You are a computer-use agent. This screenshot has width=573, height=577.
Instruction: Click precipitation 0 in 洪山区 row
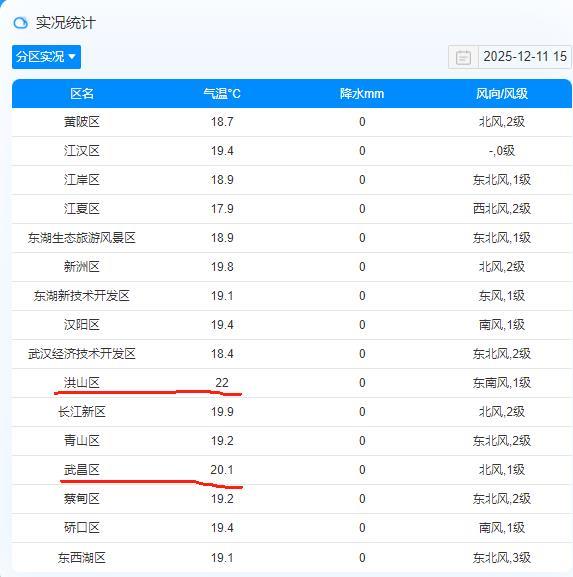click(362, 383)
